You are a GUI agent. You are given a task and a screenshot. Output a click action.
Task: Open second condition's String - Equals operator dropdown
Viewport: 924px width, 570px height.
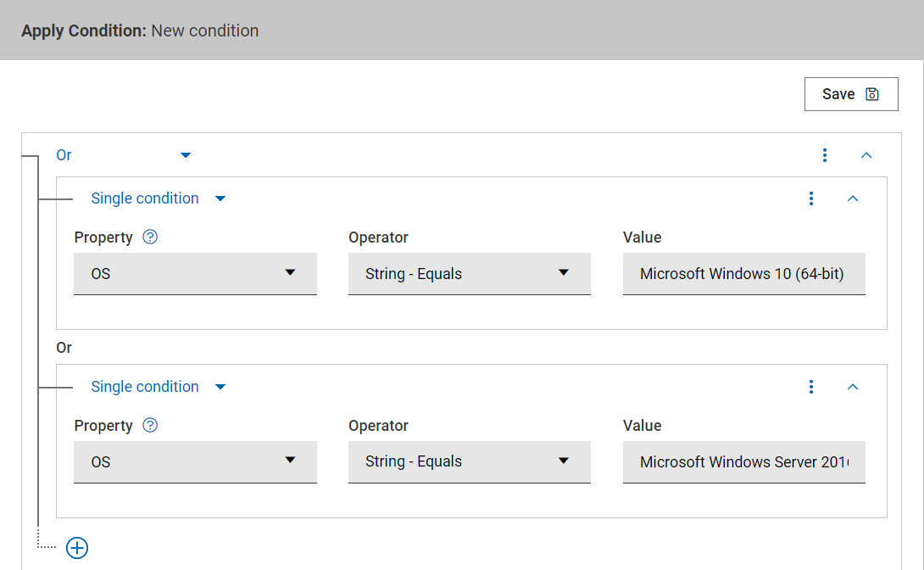(x=469, y=462)
